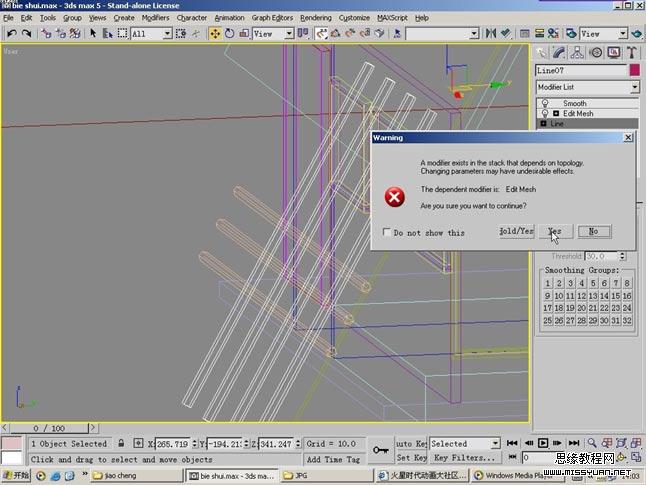Click smoothing group button 32
The width and height of the screenshot is (646, 485).
coord(627,320)
